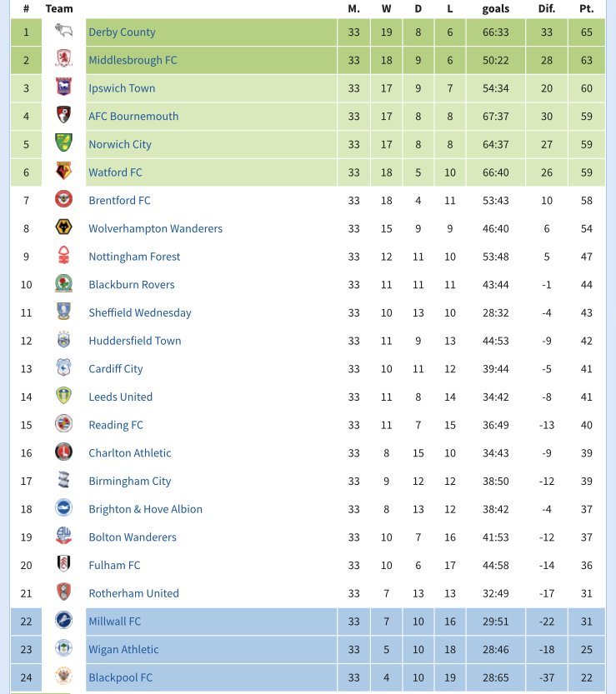Screen dimensions: 616x694
Task: Click the goals column header
Action: [496, 9]
